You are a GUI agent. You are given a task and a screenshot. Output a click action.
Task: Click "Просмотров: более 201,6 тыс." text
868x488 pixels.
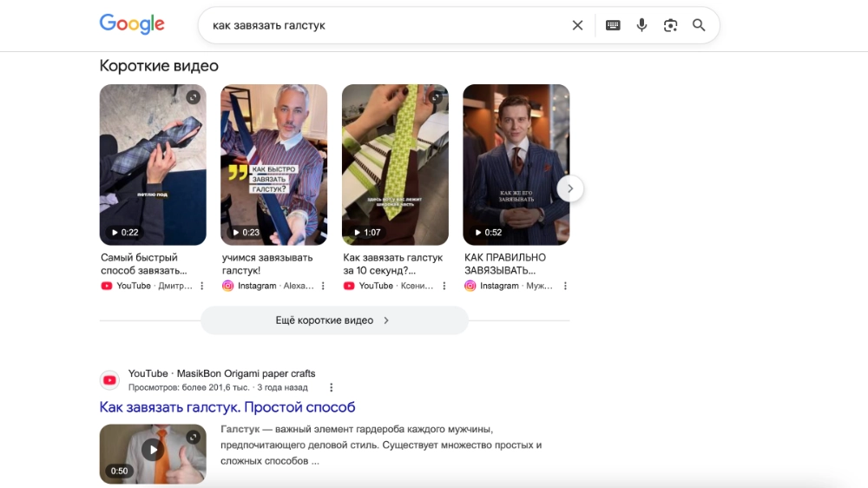188,387
